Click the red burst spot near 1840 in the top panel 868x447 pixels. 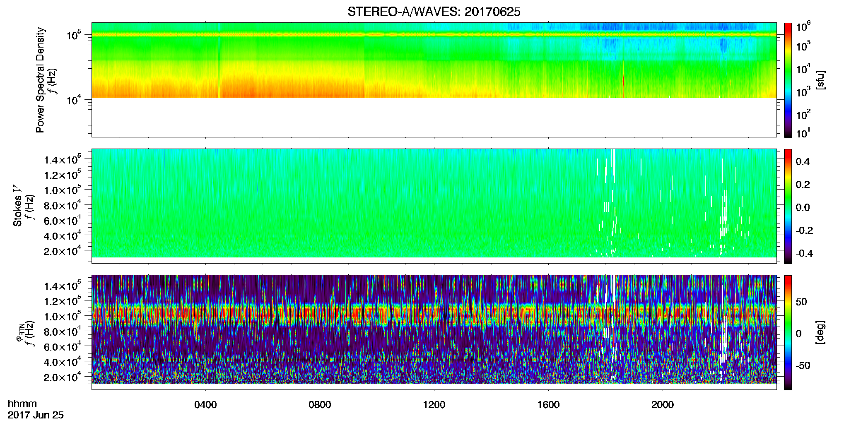623,81
